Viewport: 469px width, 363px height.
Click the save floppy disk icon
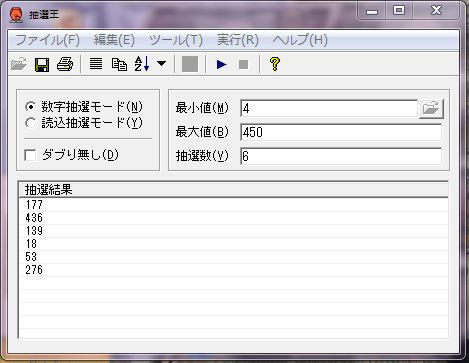pyautogui.click(x=42, y=64)
